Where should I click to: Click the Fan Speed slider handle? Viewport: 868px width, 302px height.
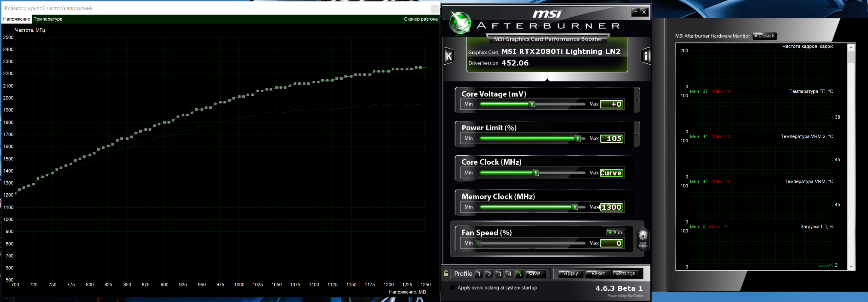point(479,243)
